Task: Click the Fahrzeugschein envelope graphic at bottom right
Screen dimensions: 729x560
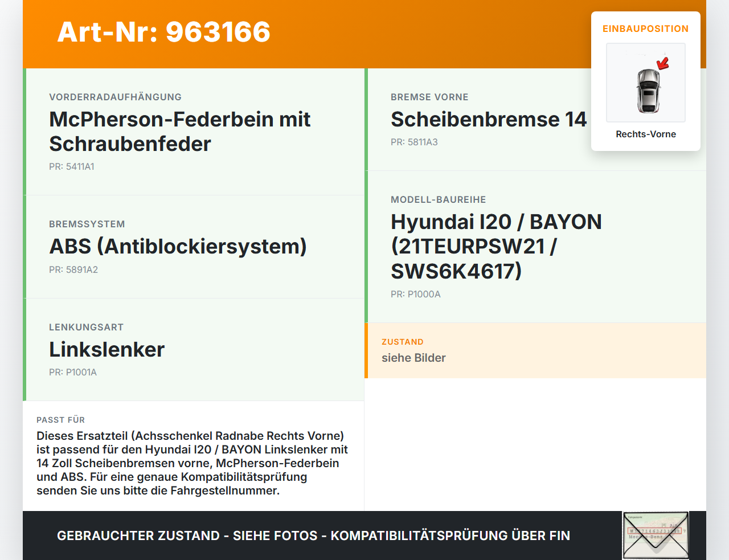Action: [x=656, y=534]
